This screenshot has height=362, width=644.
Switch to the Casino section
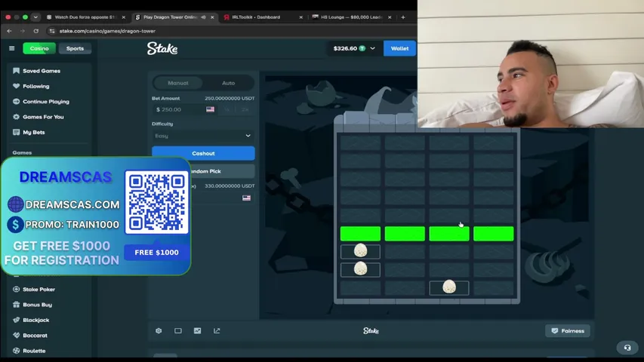[39, 48]
